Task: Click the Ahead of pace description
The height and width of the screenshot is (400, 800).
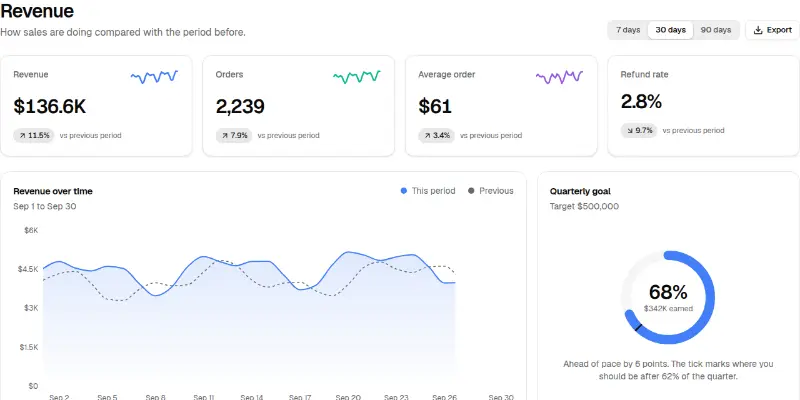Action: click(668, 370)
